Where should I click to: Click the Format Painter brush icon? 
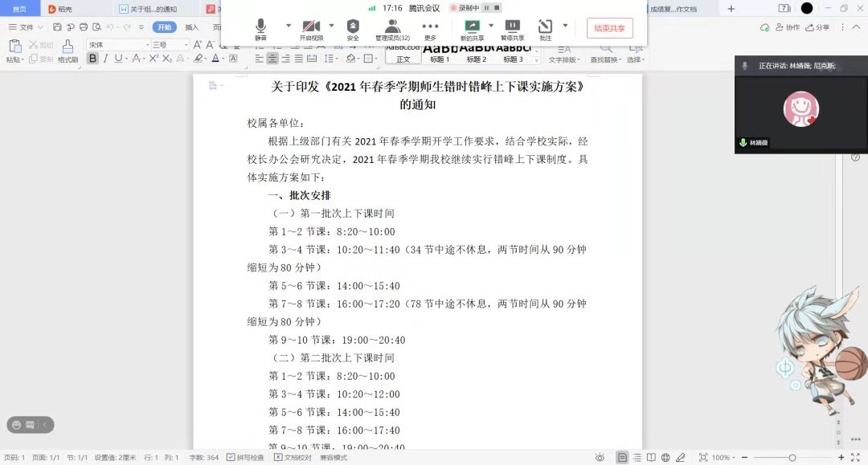tap(68, 49)
